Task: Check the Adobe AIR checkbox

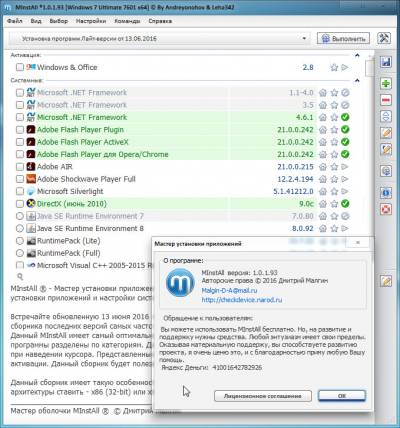Action: 20,167
